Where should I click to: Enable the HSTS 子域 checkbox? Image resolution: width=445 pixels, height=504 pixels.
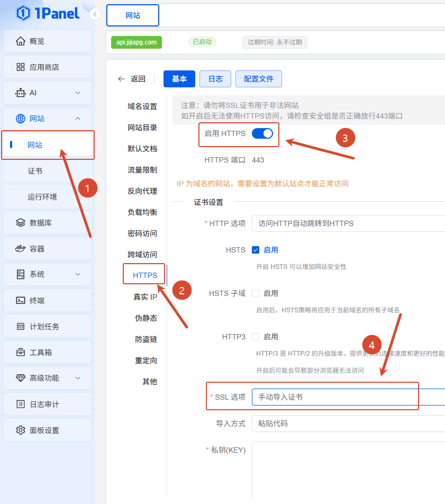pos(256,293)
